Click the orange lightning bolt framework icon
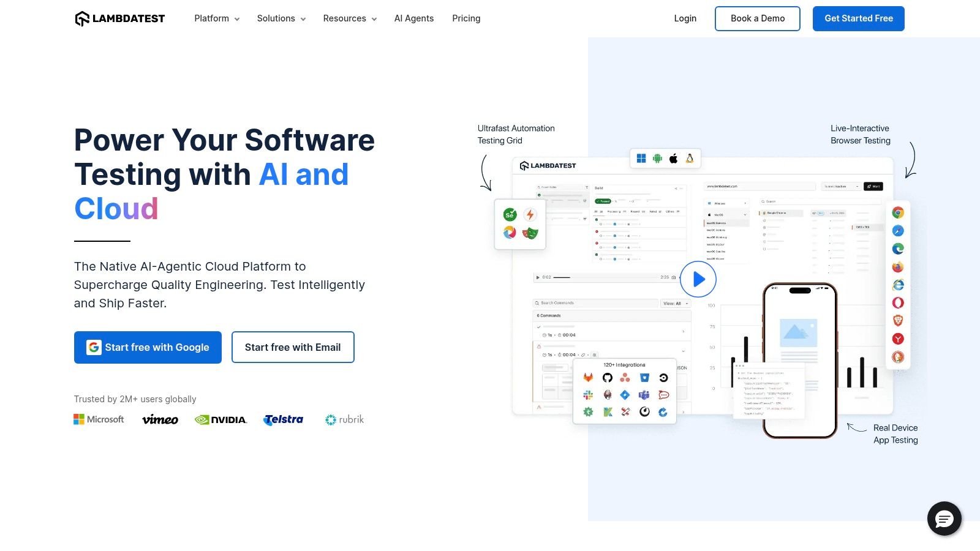This screenshot has height=551, width=980. coord(530,215)
